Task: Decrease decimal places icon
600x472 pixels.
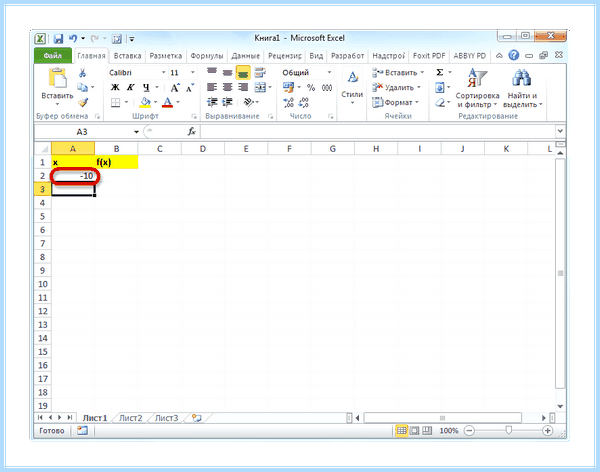Action: point(303,103)
